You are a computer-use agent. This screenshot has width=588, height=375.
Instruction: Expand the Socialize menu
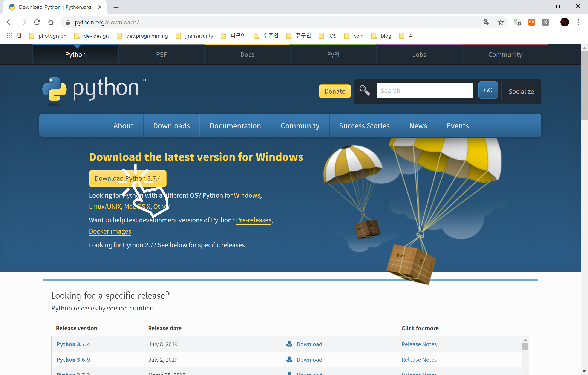point(521,91)
